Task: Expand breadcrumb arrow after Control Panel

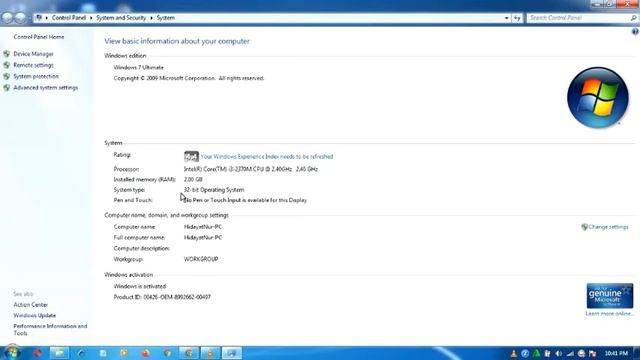Action: [x=91, y=18]
